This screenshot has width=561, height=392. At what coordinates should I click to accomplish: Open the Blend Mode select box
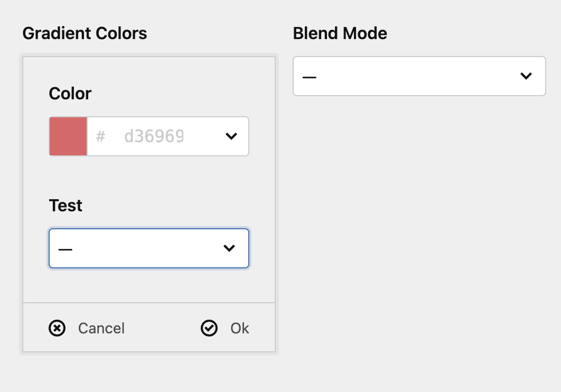tap(419, 76)
